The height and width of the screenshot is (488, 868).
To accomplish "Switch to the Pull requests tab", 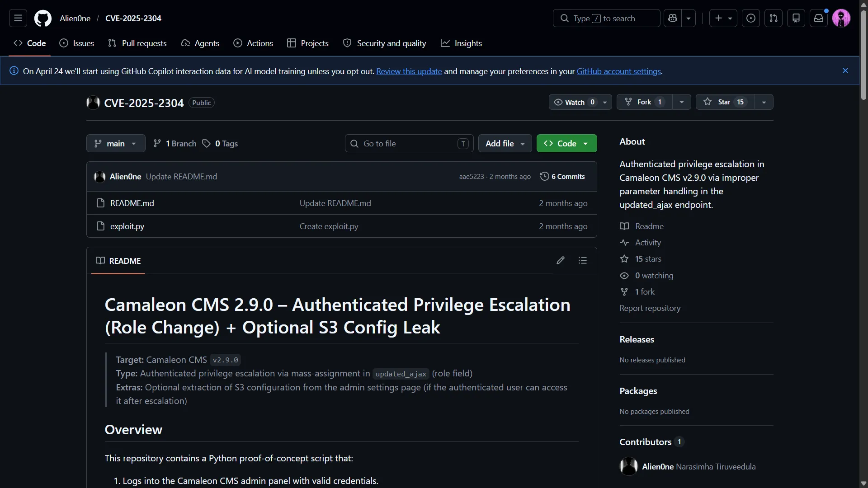I will (x=137, y=43).
